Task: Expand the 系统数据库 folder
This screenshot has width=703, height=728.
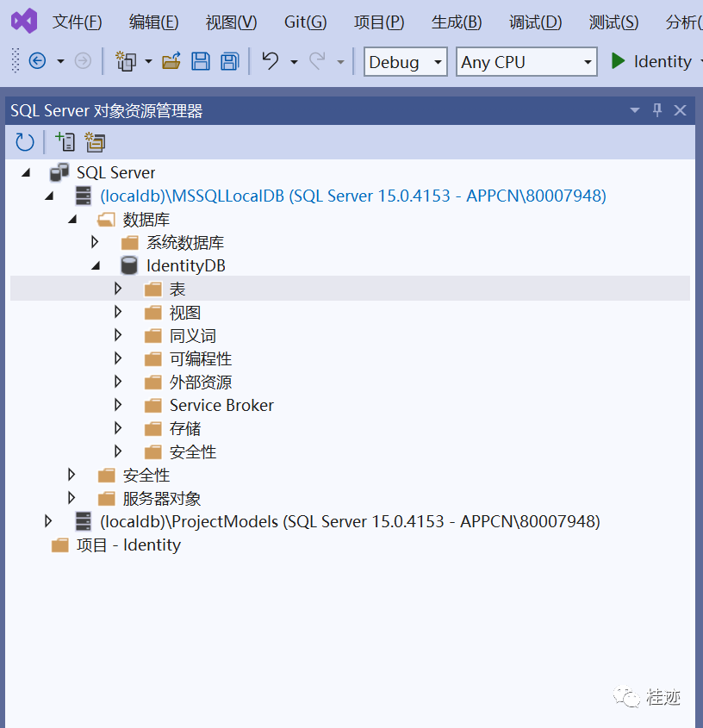Action: pos(95,242)
